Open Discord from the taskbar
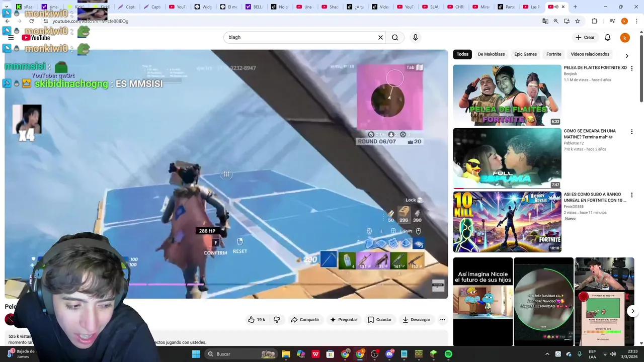This screenshot has width=644, height=362. click(x=389, y=354)
